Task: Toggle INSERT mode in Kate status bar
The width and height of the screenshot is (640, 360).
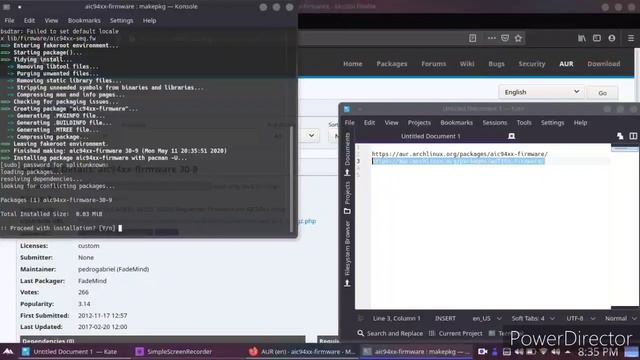Action: click(445, 318)
